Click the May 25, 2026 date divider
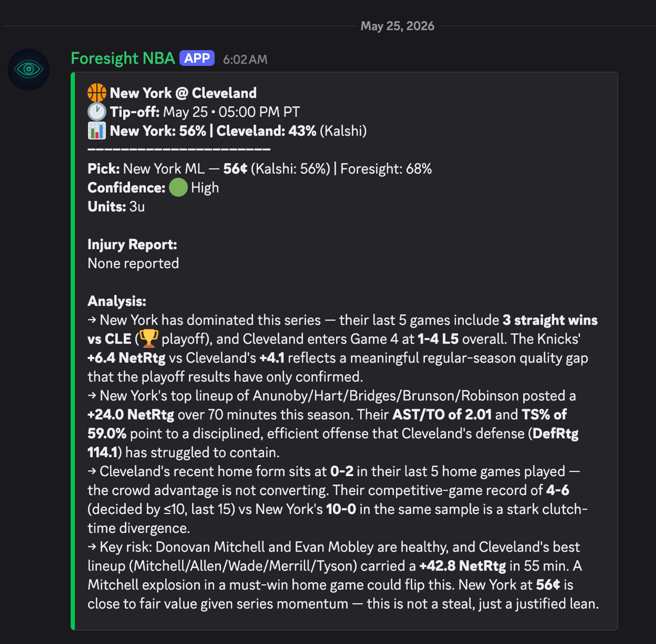The height and width of the screenshot is (644, 656). (x=397, y=26)
